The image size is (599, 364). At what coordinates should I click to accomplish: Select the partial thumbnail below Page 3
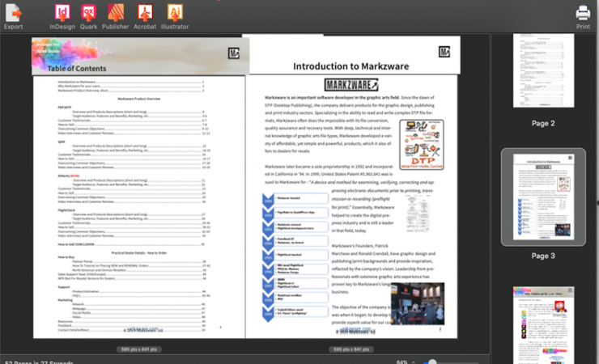[x=542, y=324]
